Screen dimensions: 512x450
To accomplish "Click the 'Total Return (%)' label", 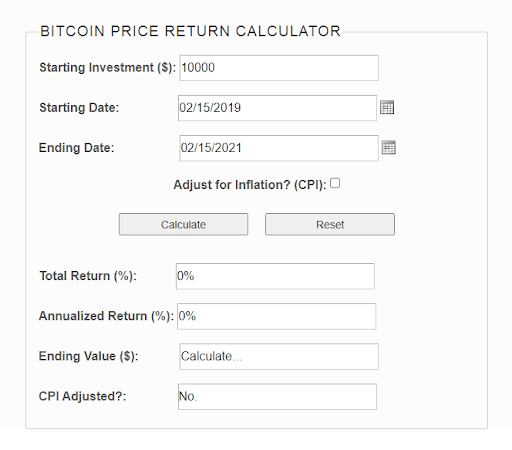I will point(88,276).
